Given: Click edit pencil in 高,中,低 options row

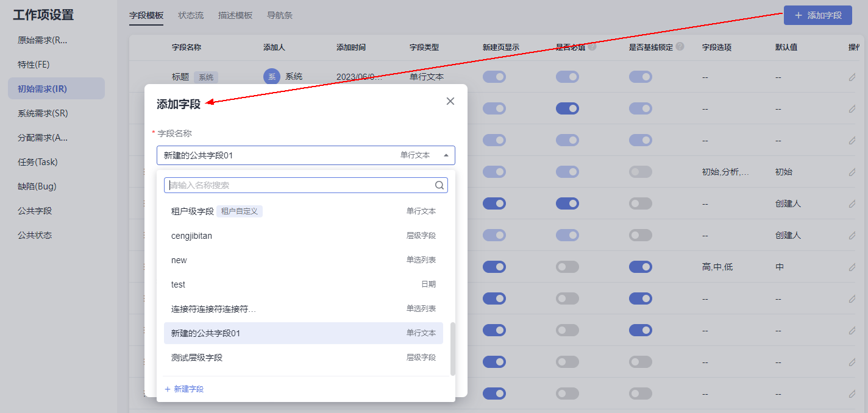Looking at the screenshot, I should (852, 267).
